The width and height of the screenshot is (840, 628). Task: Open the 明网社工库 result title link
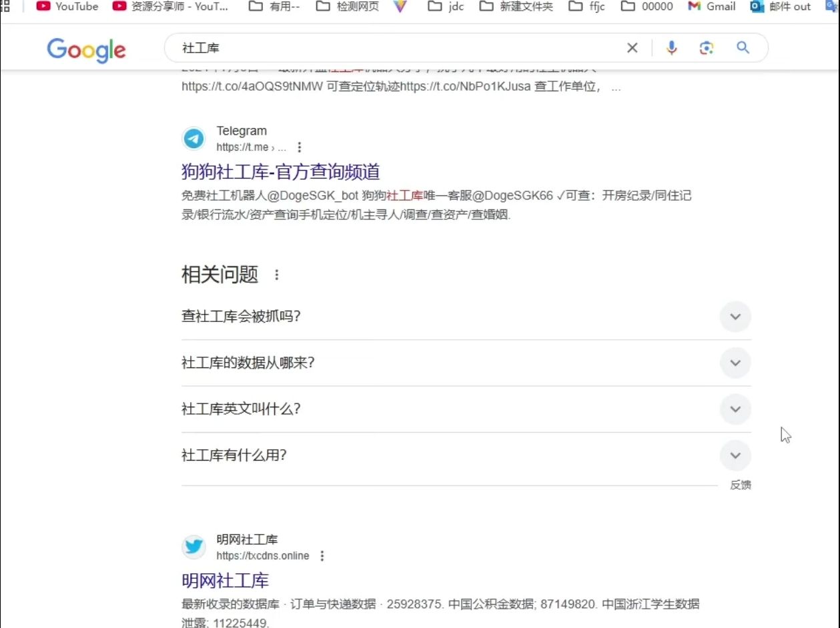click(226, 581)
